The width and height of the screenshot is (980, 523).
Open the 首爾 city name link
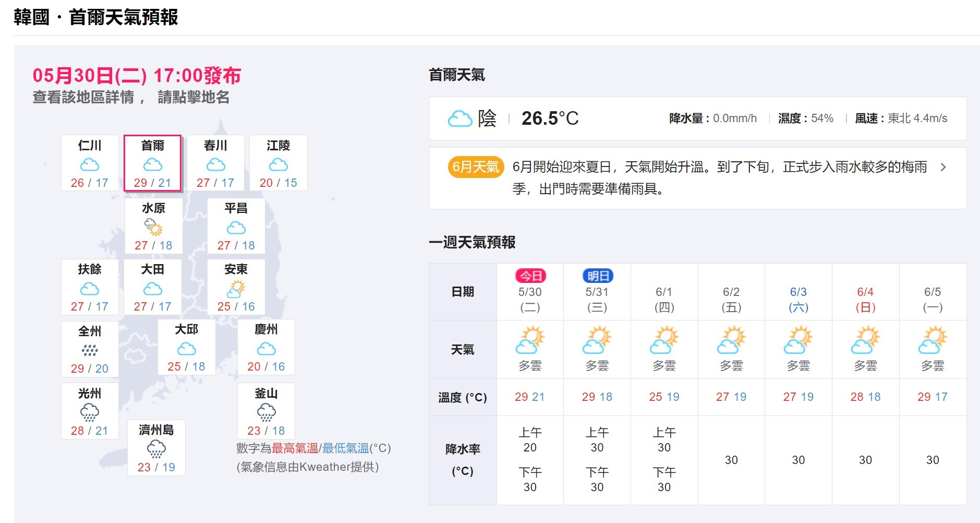coord(153,145)
